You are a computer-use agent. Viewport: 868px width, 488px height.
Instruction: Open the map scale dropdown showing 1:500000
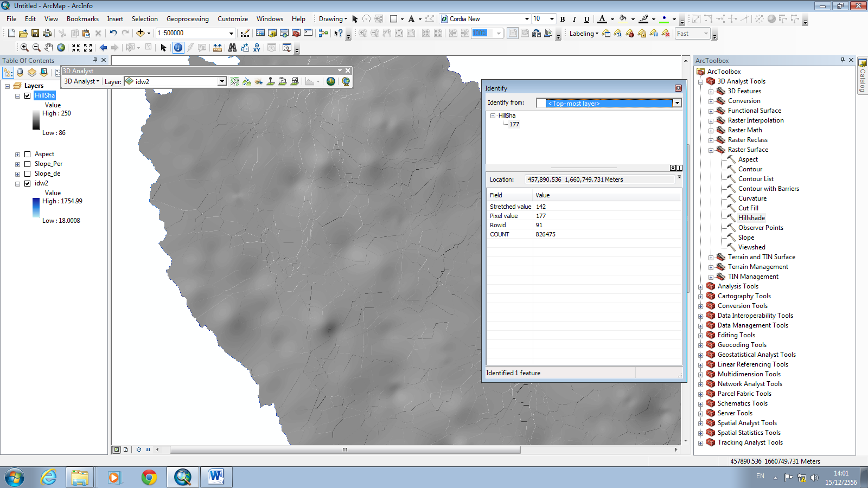[231, 33]
